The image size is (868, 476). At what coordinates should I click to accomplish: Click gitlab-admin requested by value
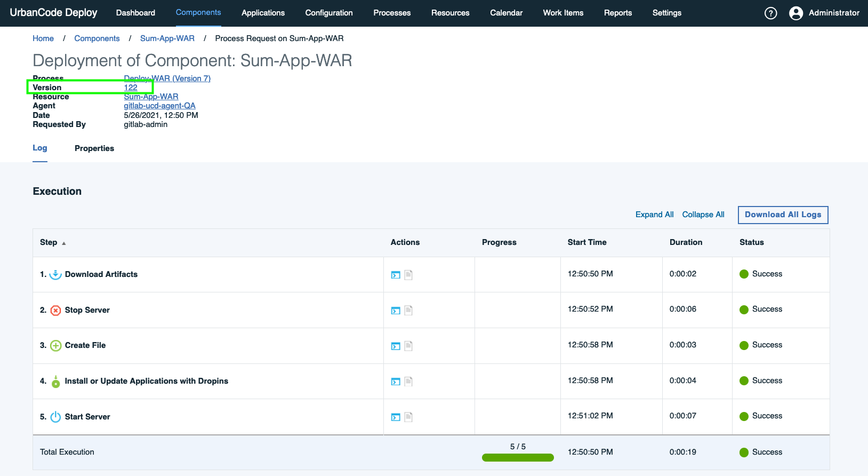(x=146, y=124)
